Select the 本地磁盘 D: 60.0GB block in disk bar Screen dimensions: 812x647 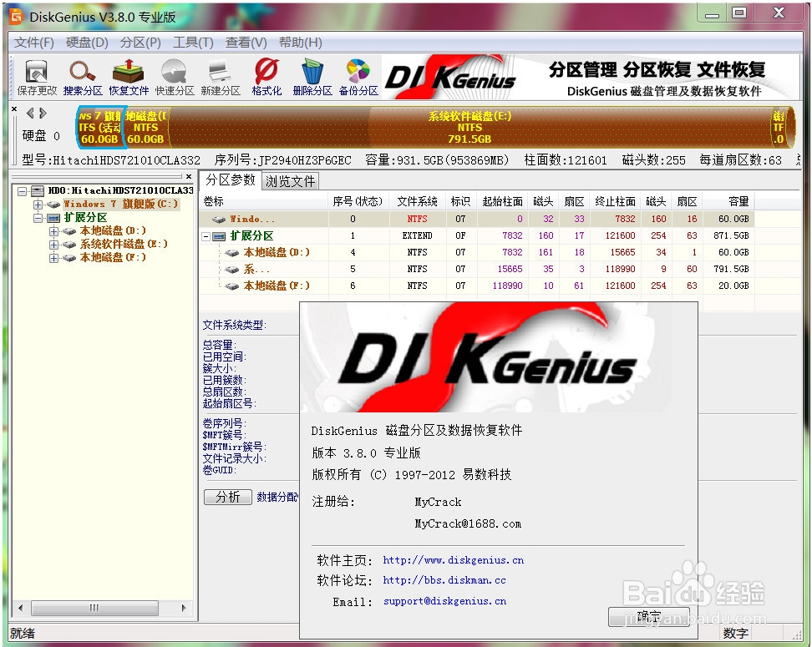[x=145, y=128]
